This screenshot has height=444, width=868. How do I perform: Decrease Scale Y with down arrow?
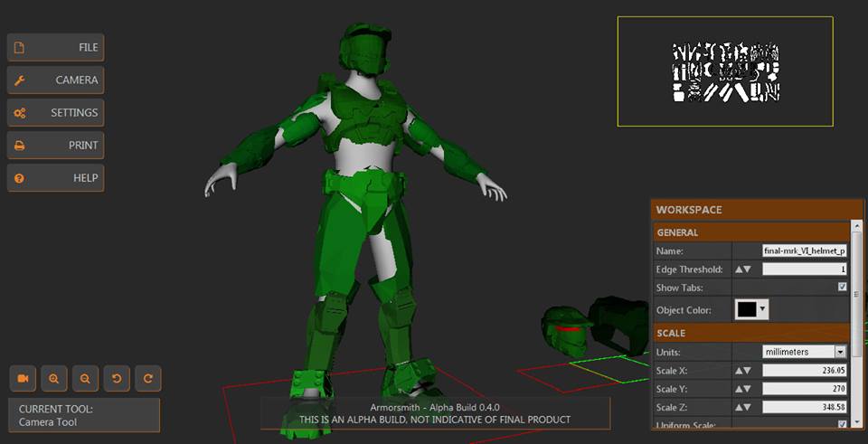pyautogui.click(x=748, y=389)
